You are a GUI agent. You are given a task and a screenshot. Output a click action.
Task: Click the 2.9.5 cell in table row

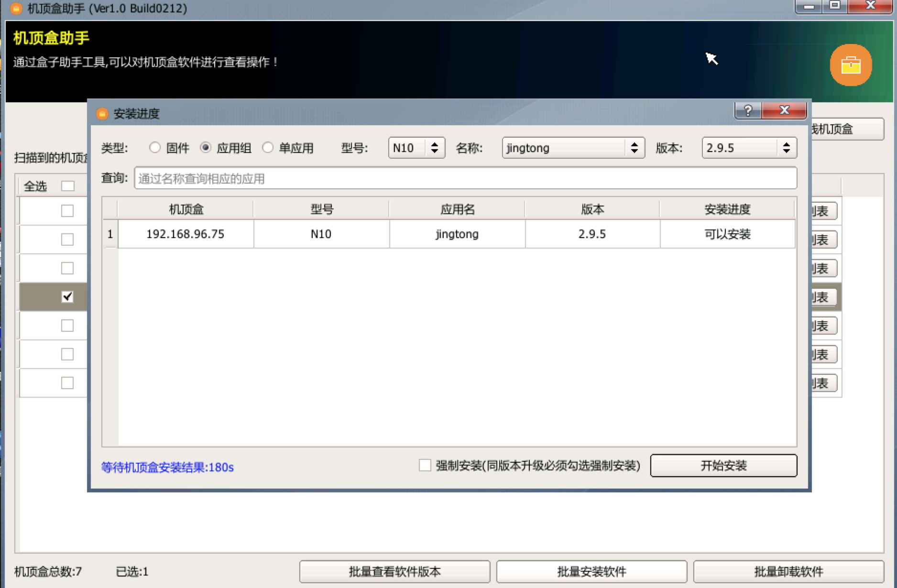point(592,234)
